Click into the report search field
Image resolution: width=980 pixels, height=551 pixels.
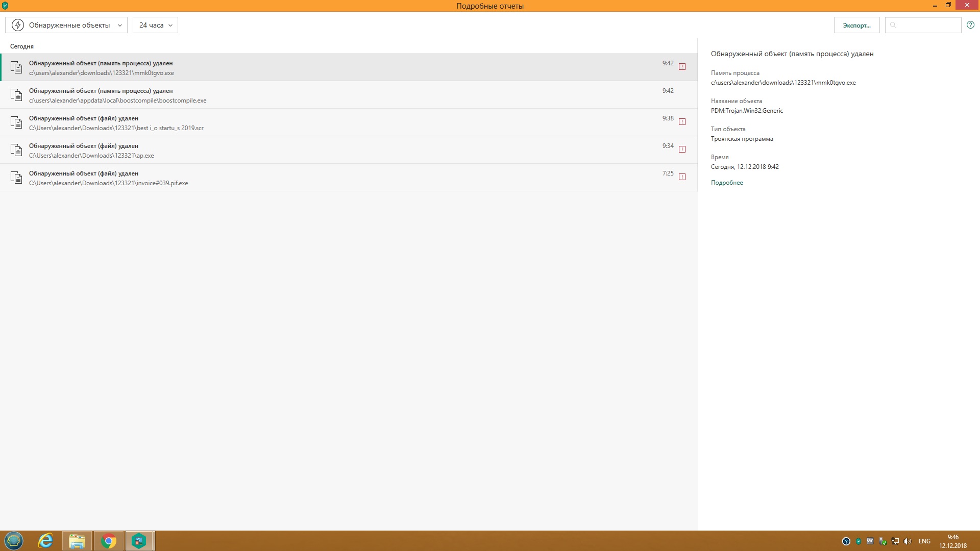[x=927, y=25]
